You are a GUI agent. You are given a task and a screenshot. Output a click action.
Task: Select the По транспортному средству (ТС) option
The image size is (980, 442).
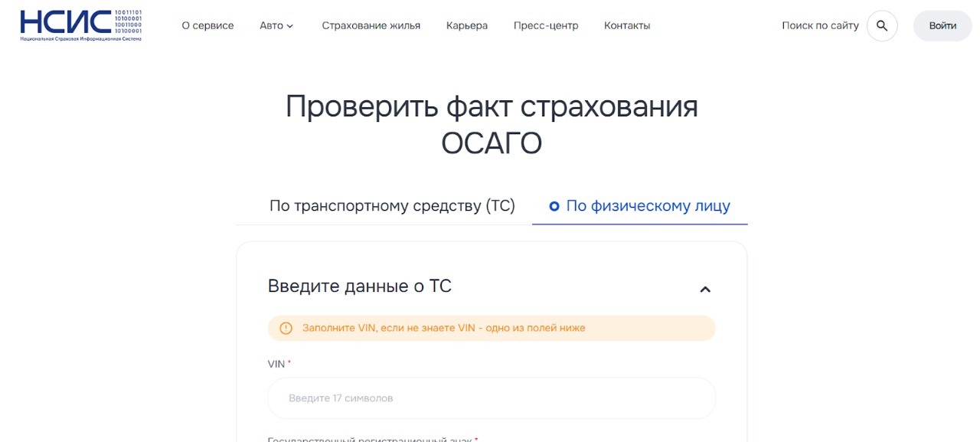tap(392, 205)
